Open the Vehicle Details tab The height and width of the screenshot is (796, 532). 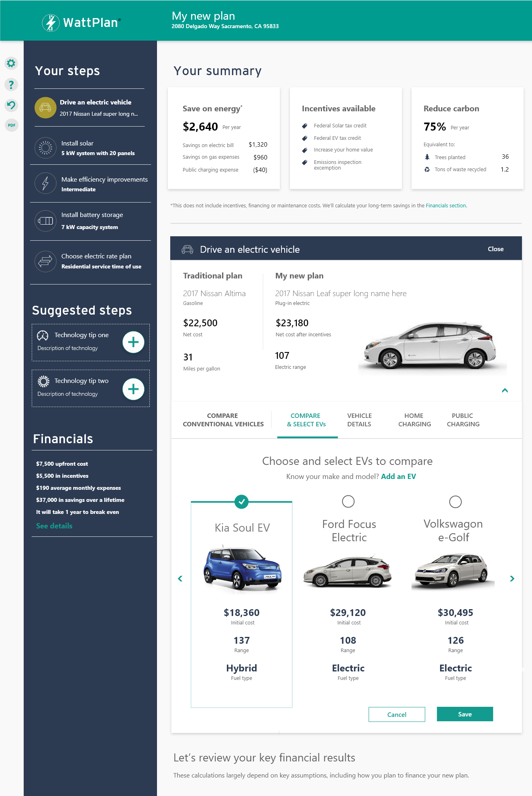coord(359,420)
